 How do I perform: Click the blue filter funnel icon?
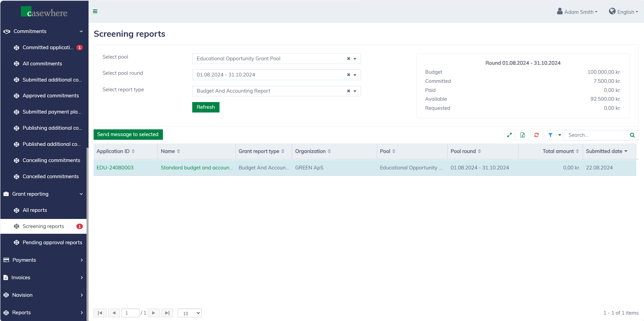pos(550,135)
